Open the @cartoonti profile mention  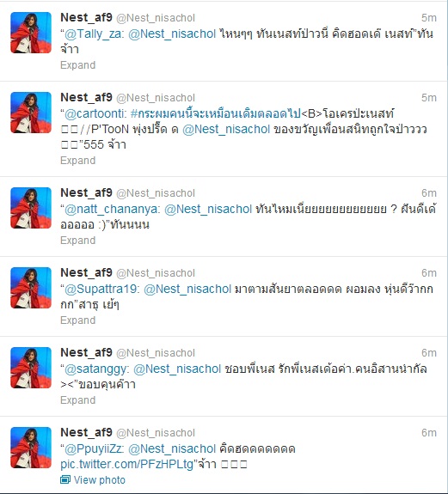point(95,113)
